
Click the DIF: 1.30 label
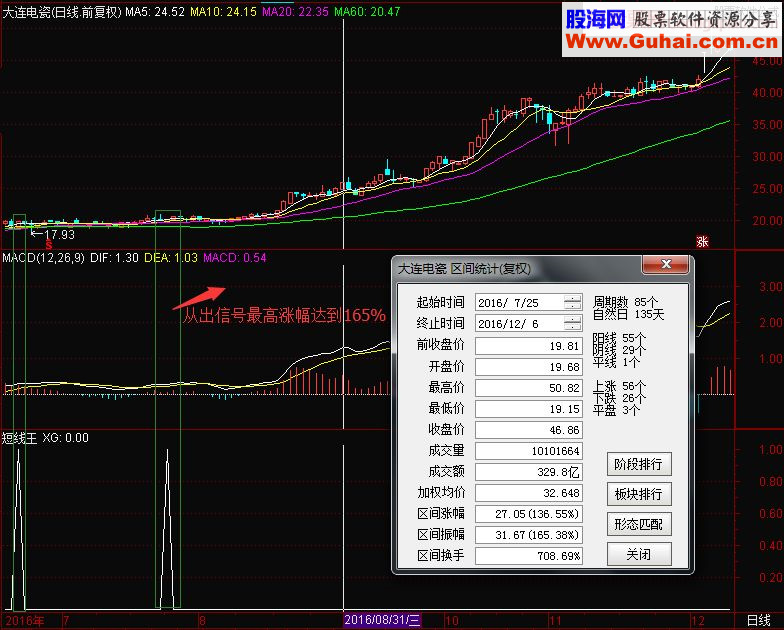click(x=114, y=258)
